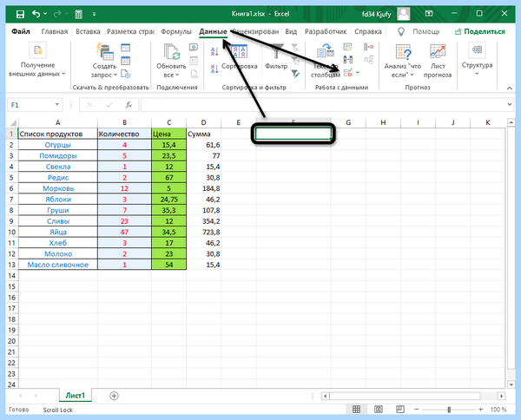Select column G header
This screenshot has height=420, width=521.
tap(348, 122)
